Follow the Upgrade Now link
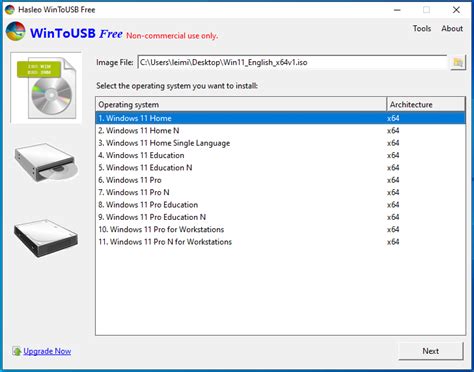Screen dimensions: 474x372 47,351
